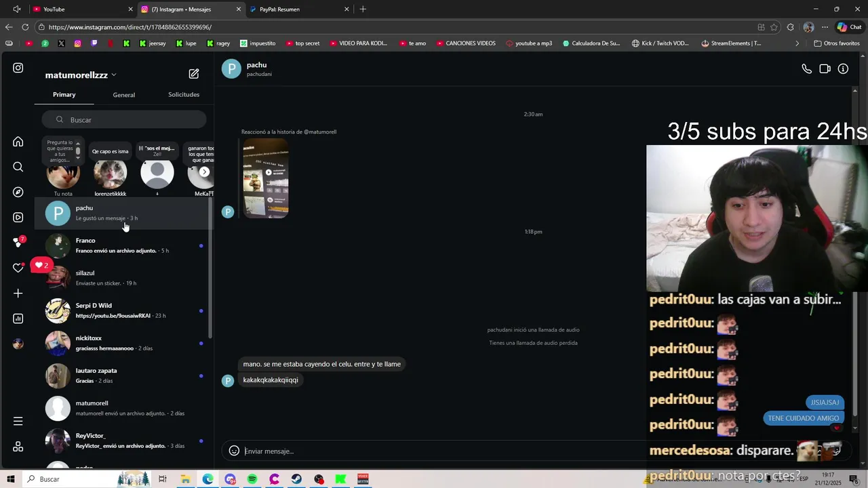Click the Buscar messages search field
This screenshot has width=868, height=488.
(123, 119)
